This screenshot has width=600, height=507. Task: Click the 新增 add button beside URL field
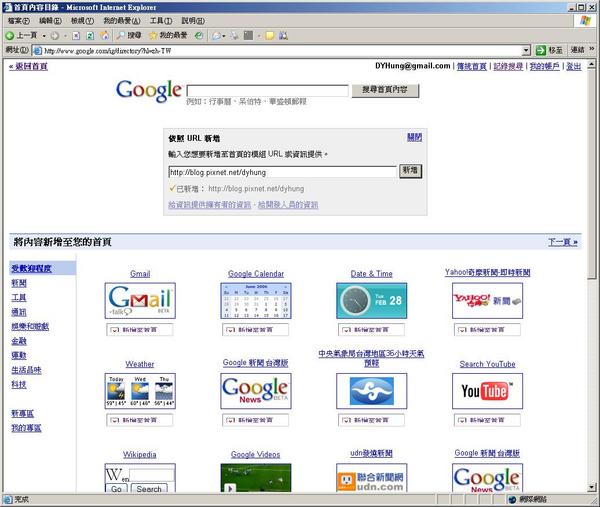point(410,171)
